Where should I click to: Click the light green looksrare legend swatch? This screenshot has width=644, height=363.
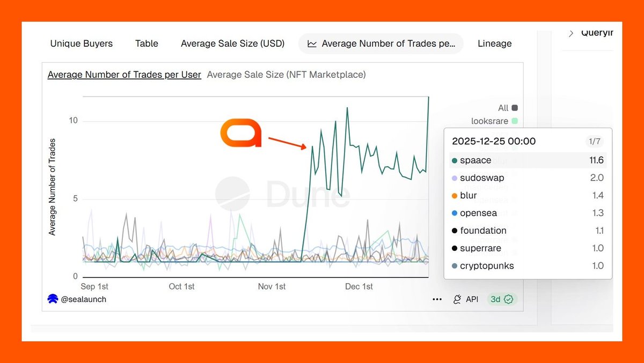(515, 121)
